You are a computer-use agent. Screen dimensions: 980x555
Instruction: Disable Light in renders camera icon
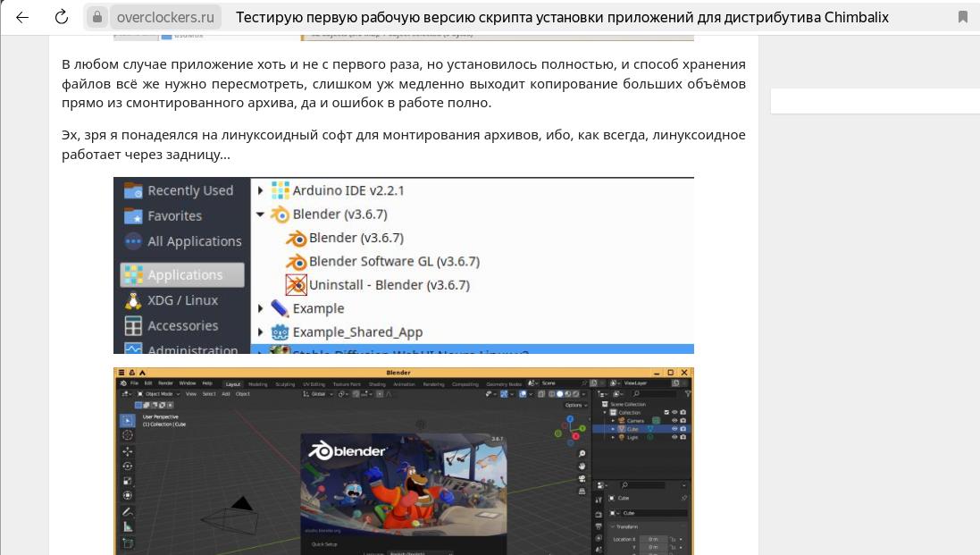pos(683,438)
